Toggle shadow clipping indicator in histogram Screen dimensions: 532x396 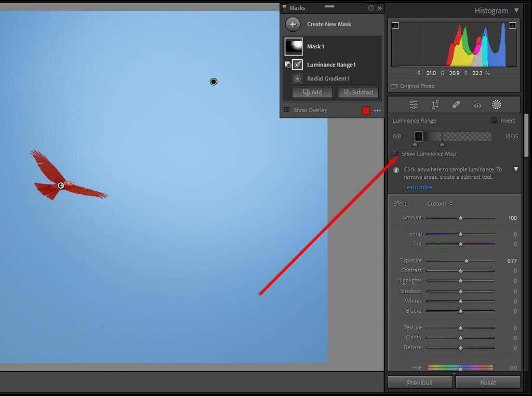pyautogui.click(x=395, y=25)
